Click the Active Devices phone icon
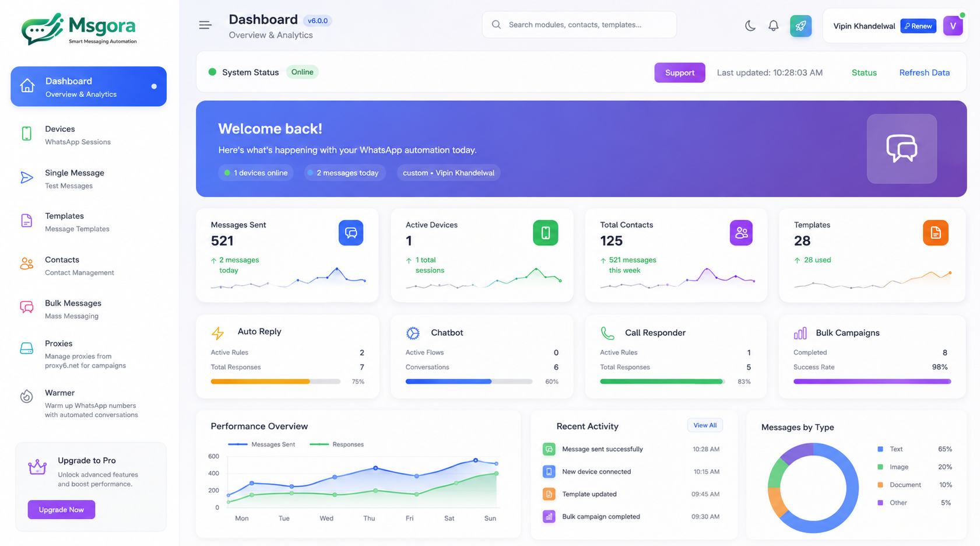This screenshot has width=980, height=546. click(x=546, y=233)
